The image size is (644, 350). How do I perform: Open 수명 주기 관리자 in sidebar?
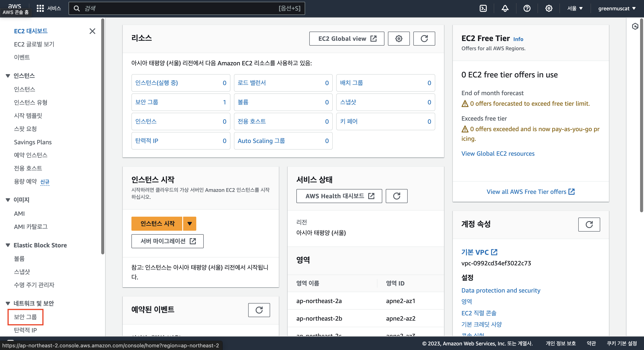(34, 285)
